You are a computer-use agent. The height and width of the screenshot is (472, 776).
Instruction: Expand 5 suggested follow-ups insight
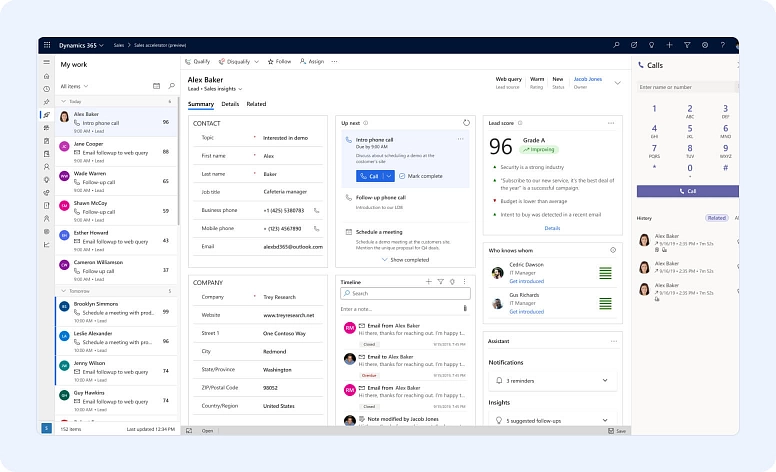(605, 421)
